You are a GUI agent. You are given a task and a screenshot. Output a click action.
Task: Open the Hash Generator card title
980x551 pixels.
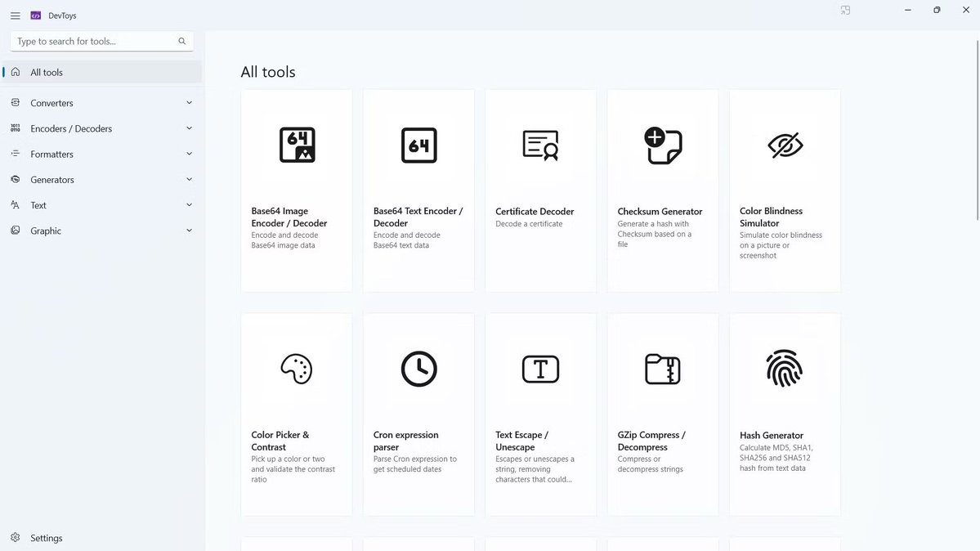tap(772, 435)
